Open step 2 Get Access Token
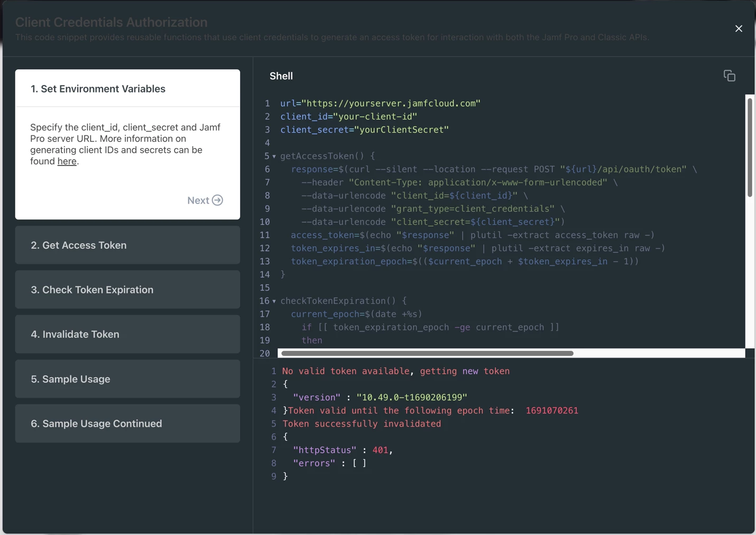The height and width of the screenshot is (535, 756). pyautogui.click(x=127, y=245)
